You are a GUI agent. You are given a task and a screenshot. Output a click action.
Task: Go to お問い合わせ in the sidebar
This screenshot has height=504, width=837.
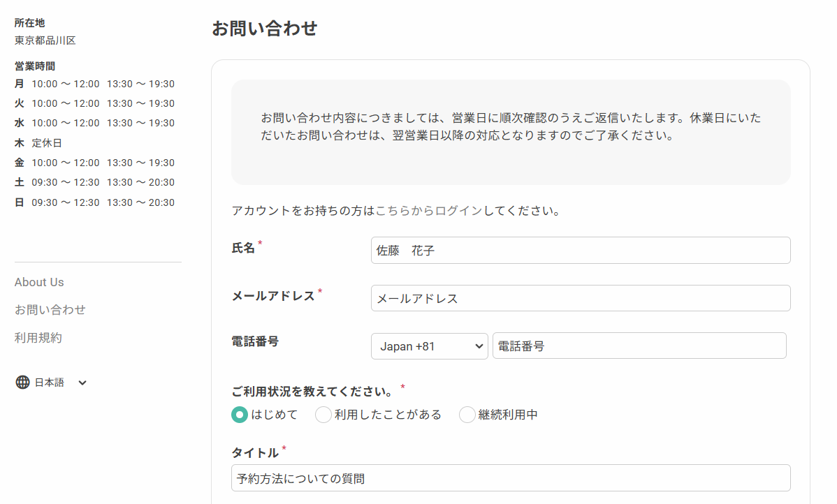pos(50,310)
